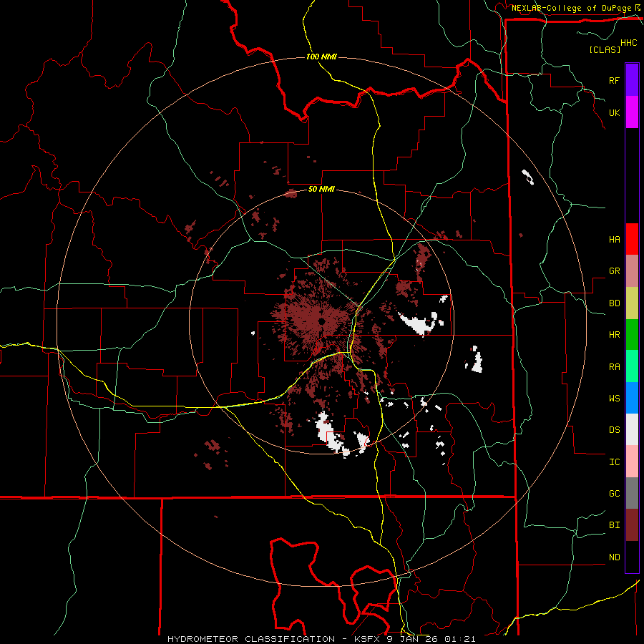644x644 pixels.
Task: Click the large white echo east of radar
Action: (x=419, y=323)
